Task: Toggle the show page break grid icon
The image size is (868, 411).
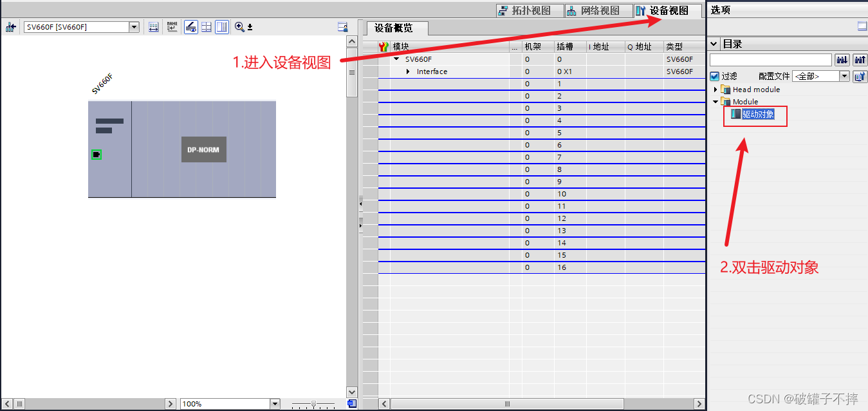Action: point(207,27)
